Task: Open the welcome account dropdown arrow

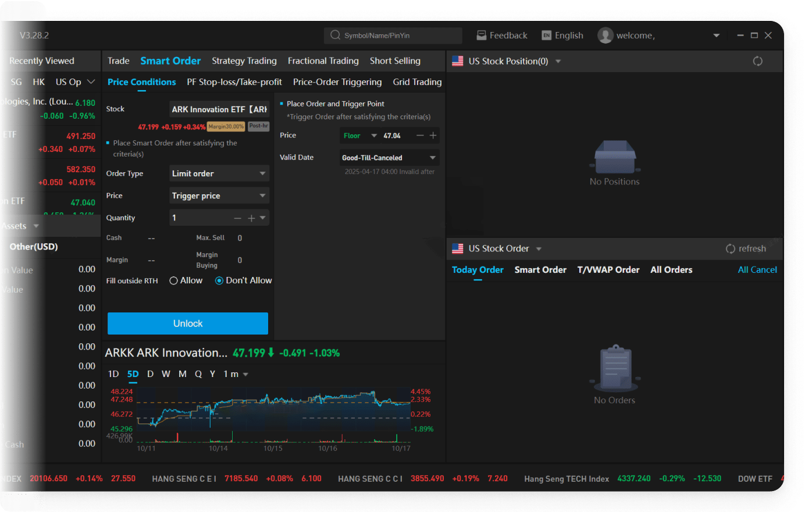Action: pyautogui.click(x=717, y=35)
